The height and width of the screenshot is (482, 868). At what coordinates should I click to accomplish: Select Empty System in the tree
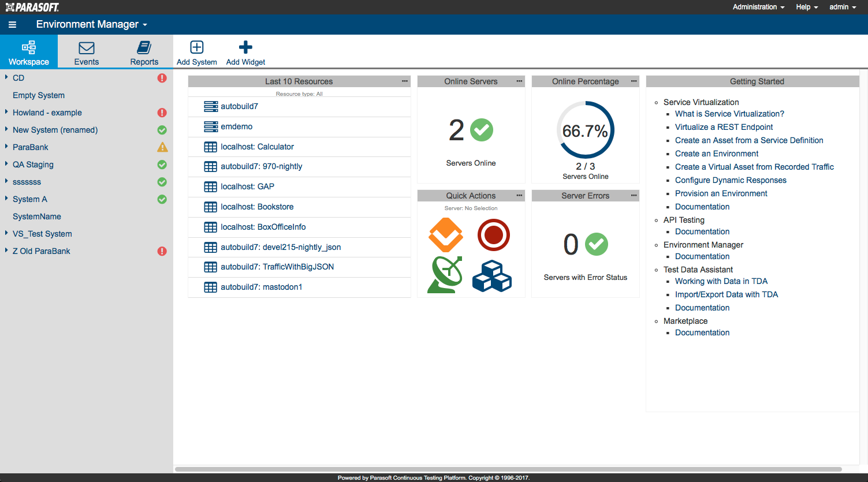click(x=39, y=95)
